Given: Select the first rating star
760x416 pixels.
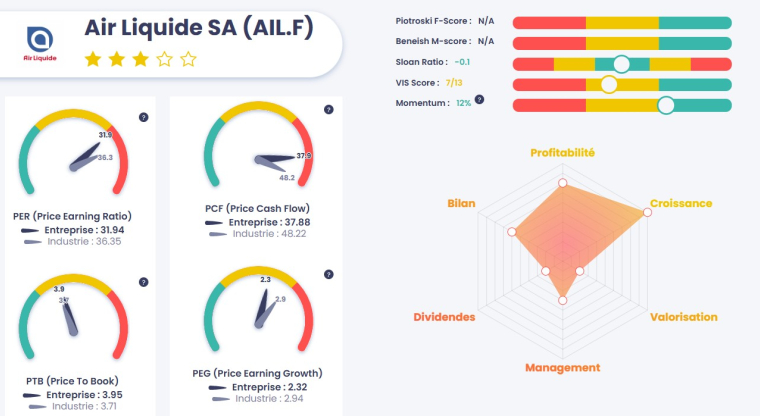Looking at the screenshot, I should (93, 59).
